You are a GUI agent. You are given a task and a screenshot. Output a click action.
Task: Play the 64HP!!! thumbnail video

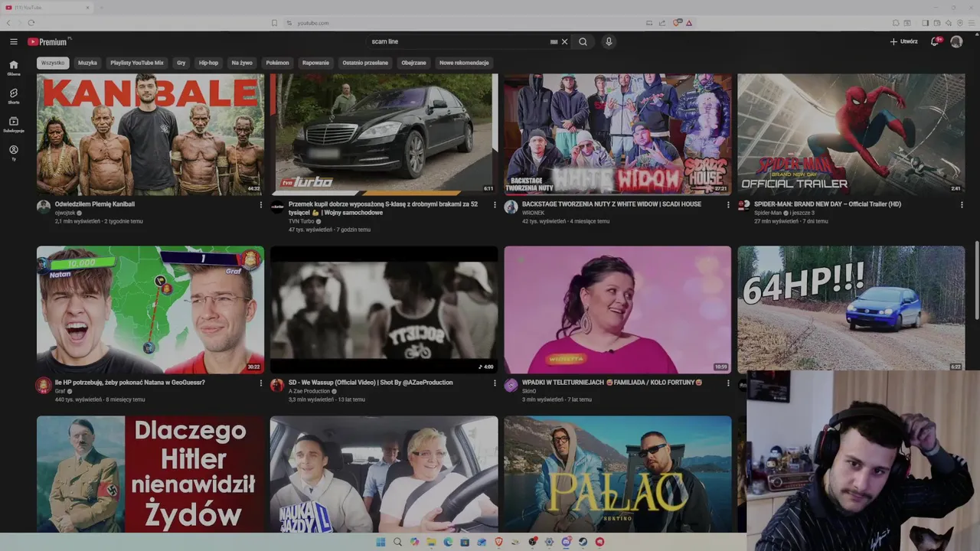pos(851,308)
